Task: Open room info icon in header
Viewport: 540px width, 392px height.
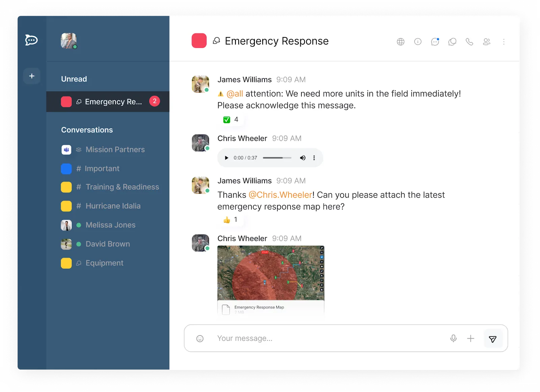Action: [x=418, y=42]
